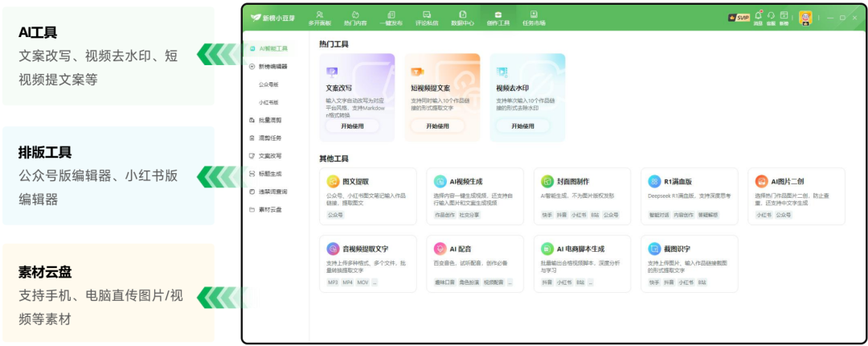Open 公众号版 editor in sidebar
This screenshot has width=868, height=346.
click(268, 84)
